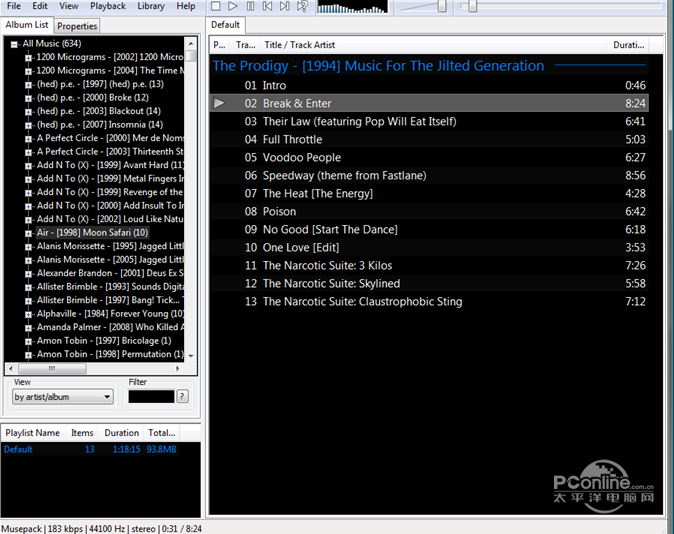
Task: Select Amanda Palmer [2008] Who Killed album
Action: tap(110, 327)
